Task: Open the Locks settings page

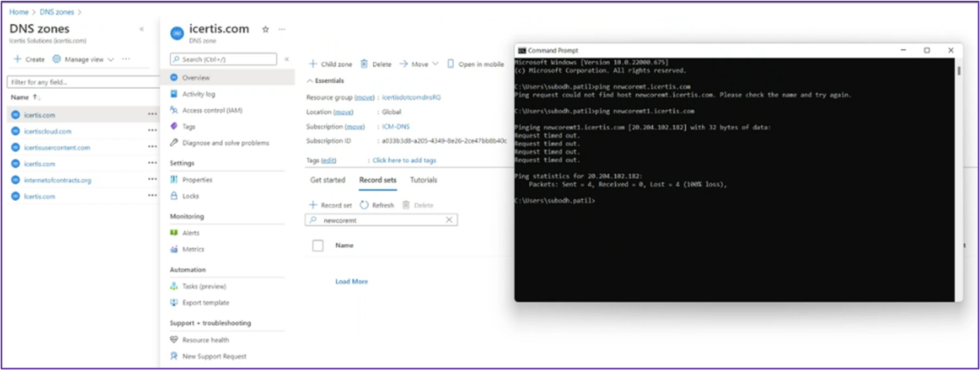Action: (x=190, y=196)
